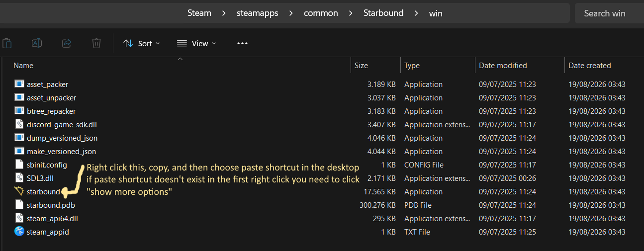644x251 pixels.
Task: Click the 2.171 KB size value
Action: (x=381, y=178)
